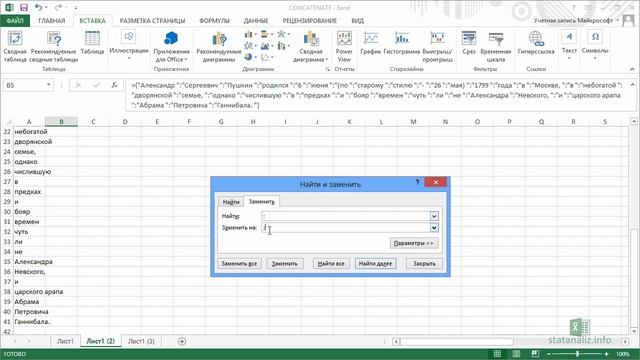Switch to Page Break preview in status bar
This screenshot has width=640, height=360.
(535, 353)
